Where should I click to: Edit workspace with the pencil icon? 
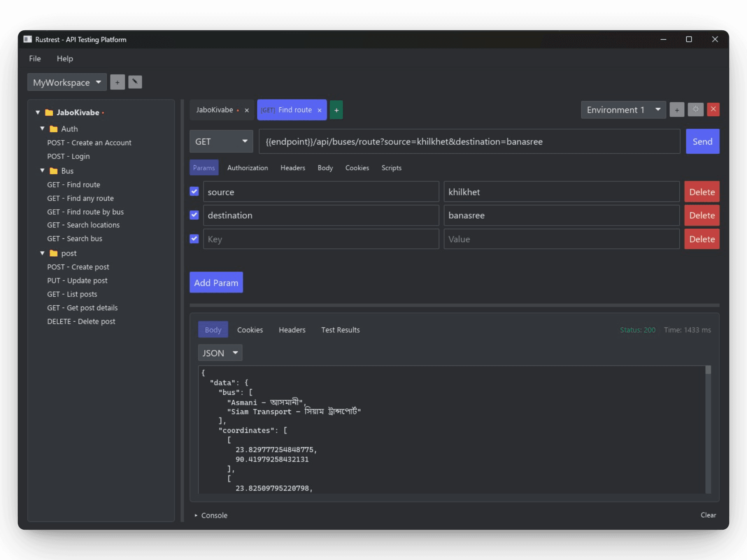click(135, 82)
